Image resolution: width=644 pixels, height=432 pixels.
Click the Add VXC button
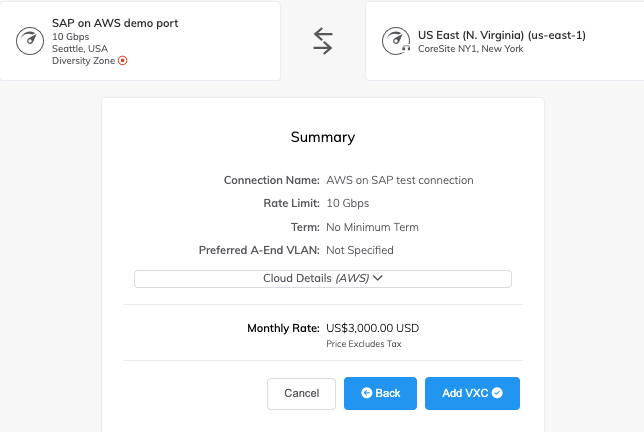(472, 393)
